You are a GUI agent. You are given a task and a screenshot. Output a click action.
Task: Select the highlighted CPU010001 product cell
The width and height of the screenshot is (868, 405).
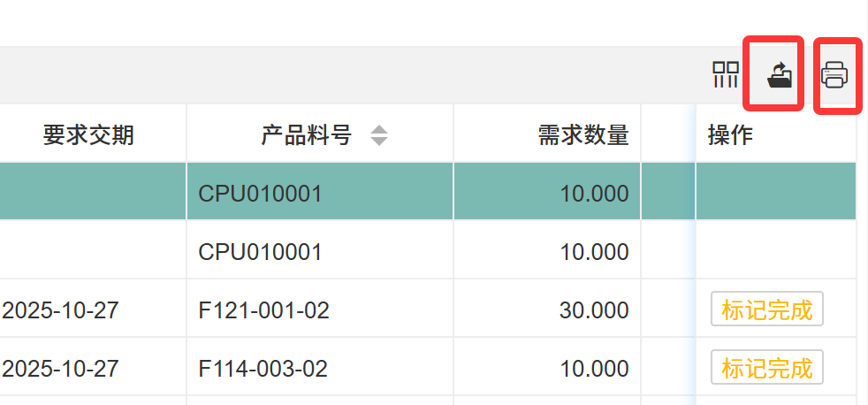coord(260,193)
